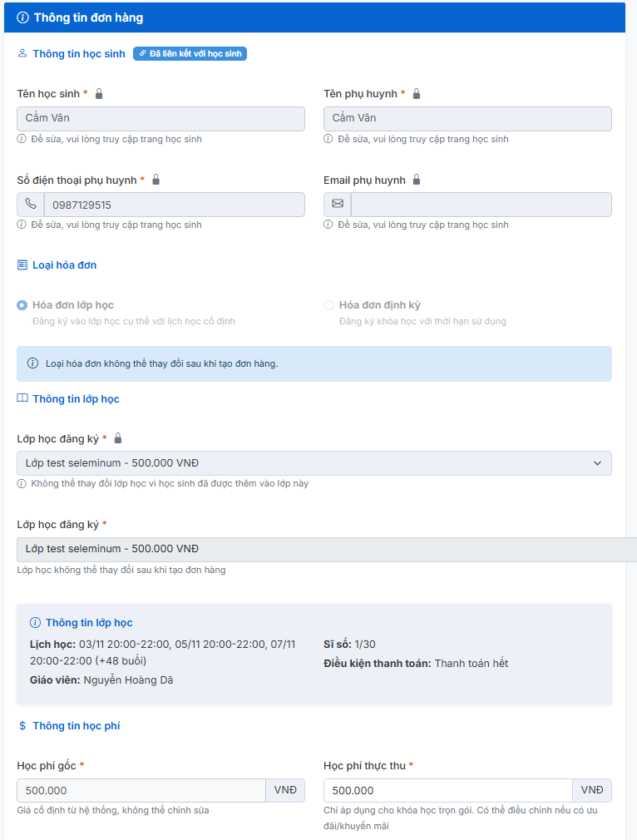Click lock icon beside Tên học sinh
The width and height of the screenshot is (637, 840).
(99, 94)
